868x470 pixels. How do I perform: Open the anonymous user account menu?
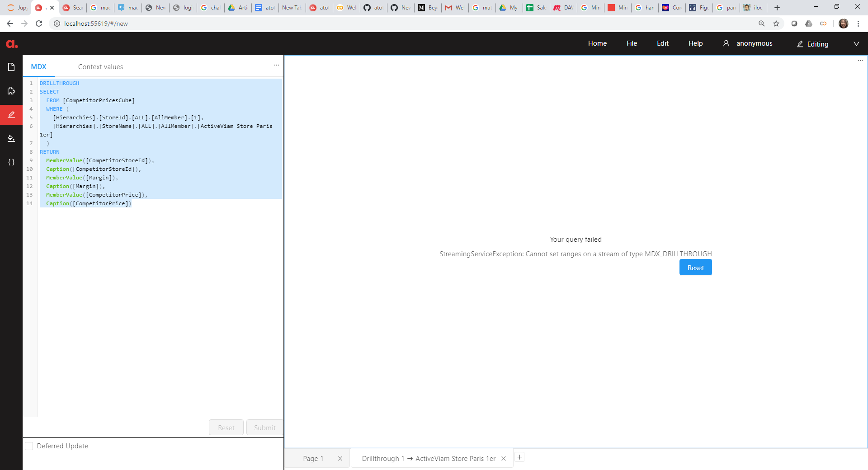coord(747,43)
